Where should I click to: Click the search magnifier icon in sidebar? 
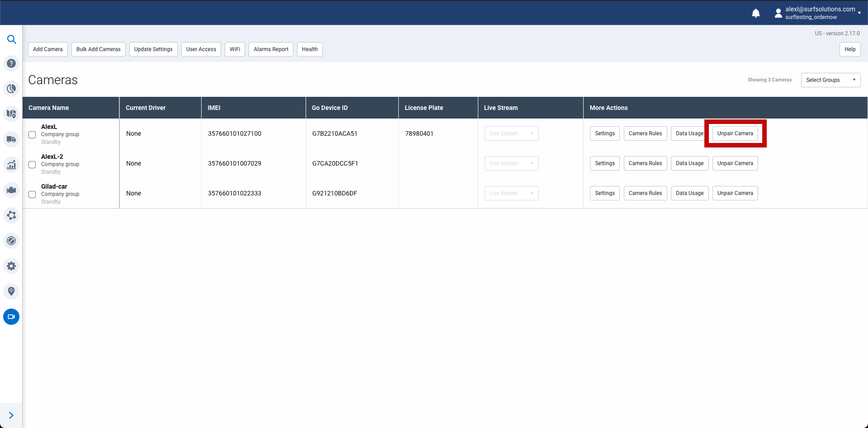11,39
